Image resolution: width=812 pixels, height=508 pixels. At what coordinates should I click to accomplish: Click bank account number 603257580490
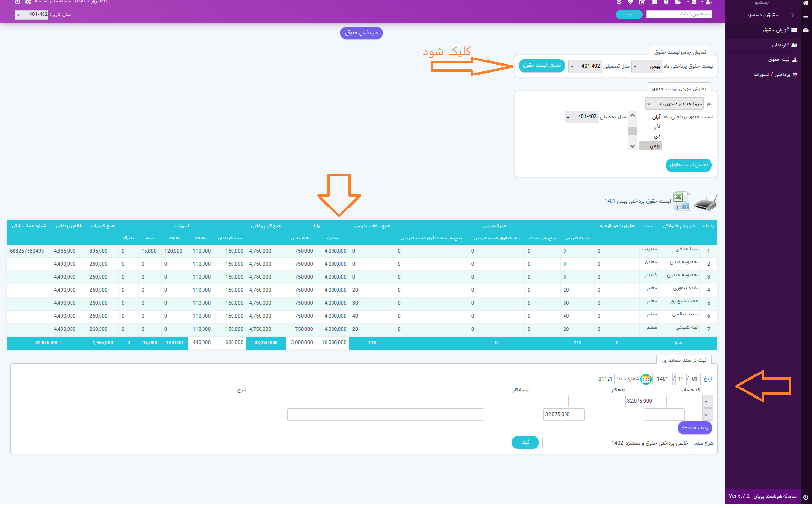[27, 251]
